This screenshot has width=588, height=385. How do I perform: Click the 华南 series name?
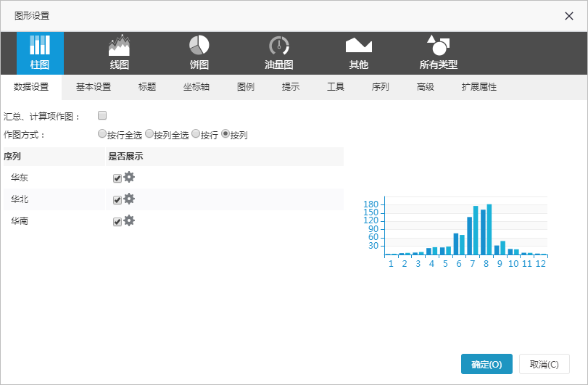(20, 221)
